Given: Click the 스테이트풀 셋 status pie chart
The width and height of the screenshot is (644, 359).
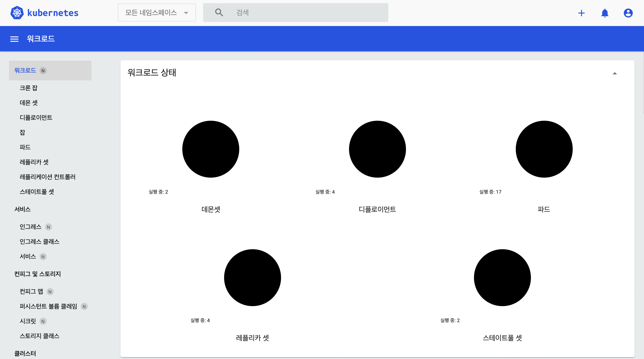Looking at the screenshot, I should coord(502,278).
